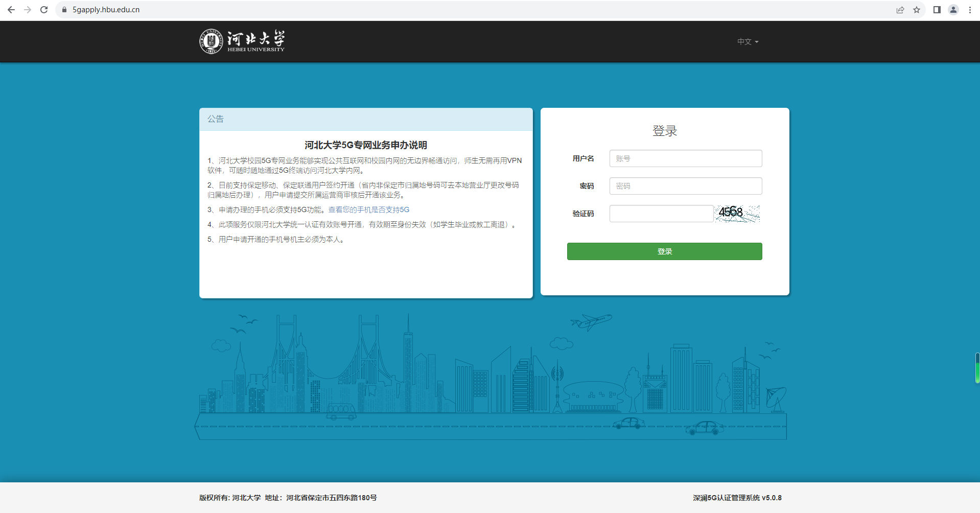Bookmark this page with the star icon
Screen dimensions: 980x513
[917, 10]
